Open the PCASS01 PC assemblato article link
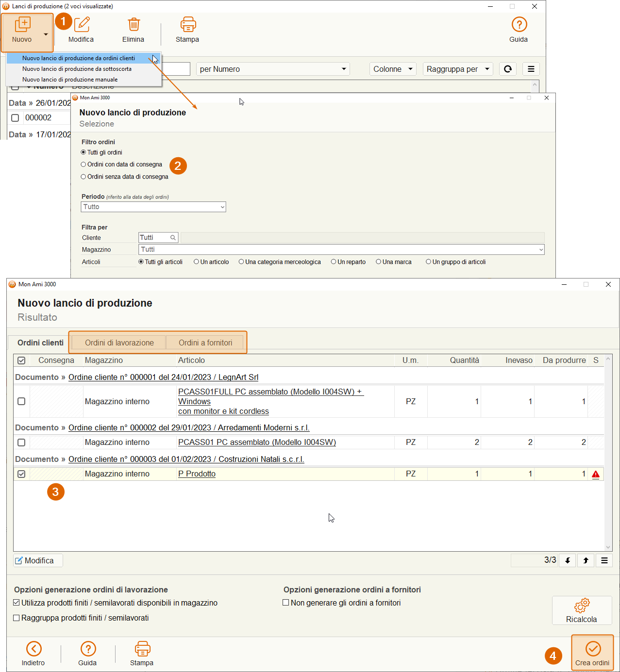The image size is (620, 672). tap(257, 443)
